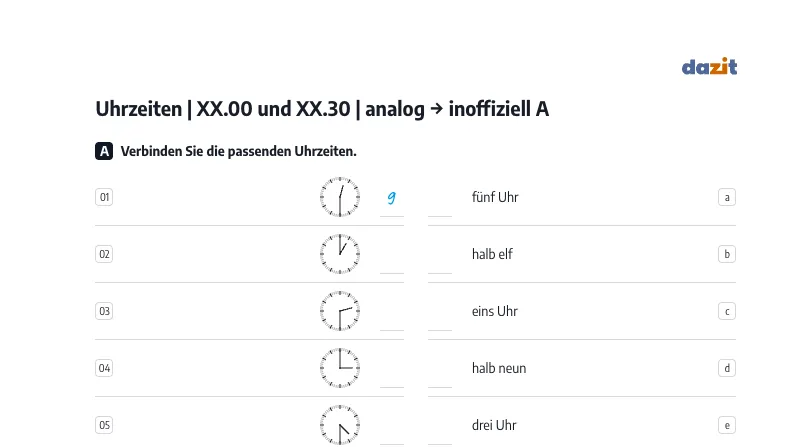Select the clock icon in row 03
The image size is (794, 447).
(x=340, y=311)
